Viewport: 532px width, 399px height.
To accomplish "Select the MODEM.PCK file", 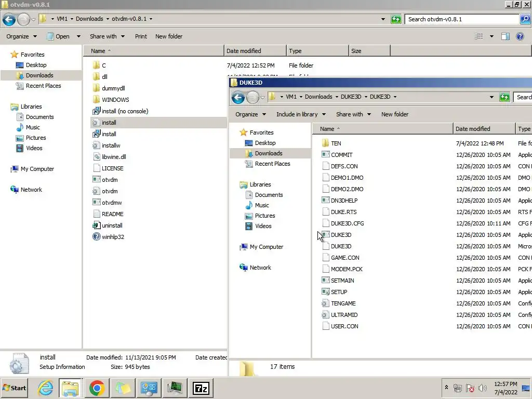I will point(342,269).
